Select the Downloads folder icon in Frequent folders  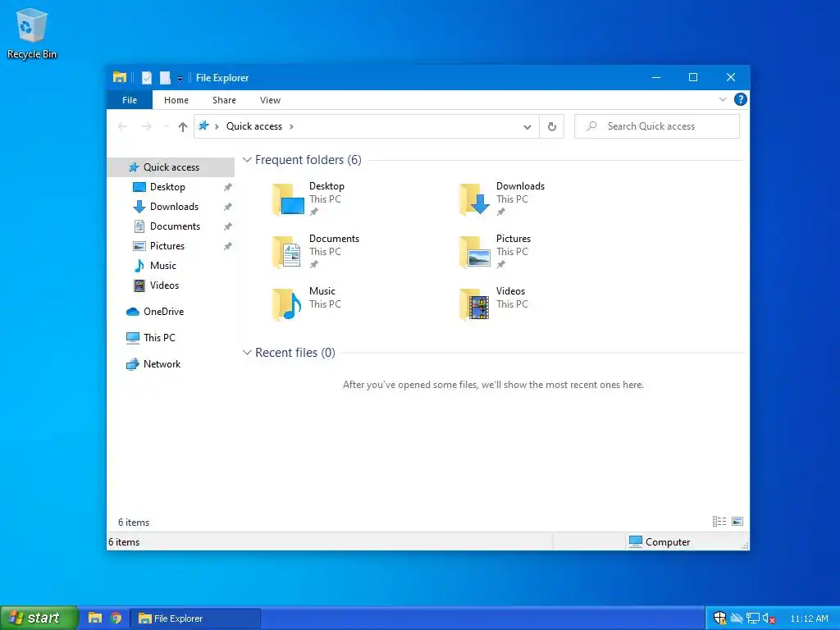pos(475,199)
